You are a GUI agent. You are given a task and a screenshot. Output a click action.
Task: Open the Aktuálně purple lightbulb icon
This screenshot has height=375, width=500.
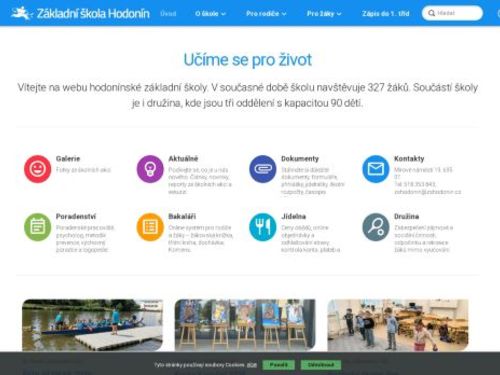150,169
